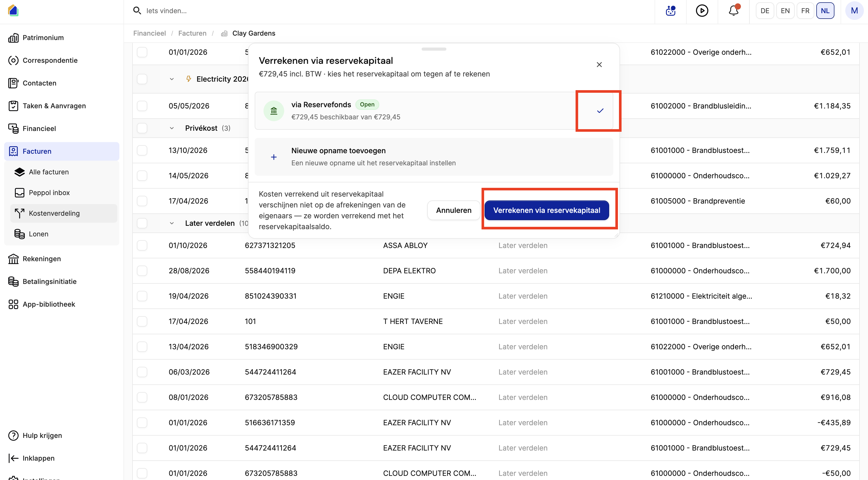Tick checkbox for DEPA ELEKTRO row
Screen dimensions: 868x480
click(x=142, y=271)
